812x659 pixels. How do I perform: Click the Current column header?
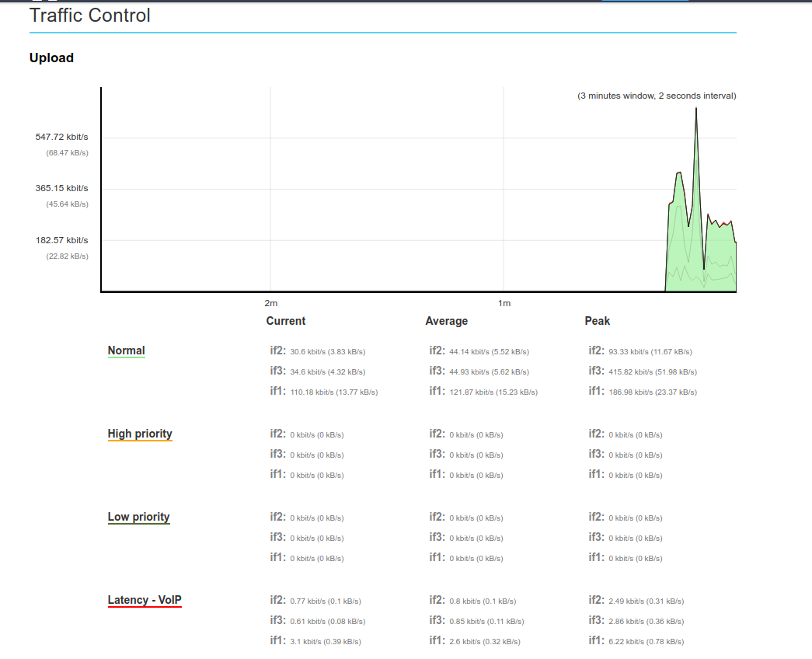pos(285,321)
